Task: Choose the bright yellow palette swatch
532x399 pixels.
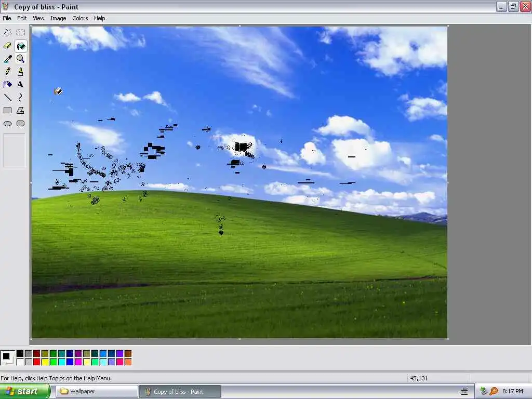Action: [45, 362]
